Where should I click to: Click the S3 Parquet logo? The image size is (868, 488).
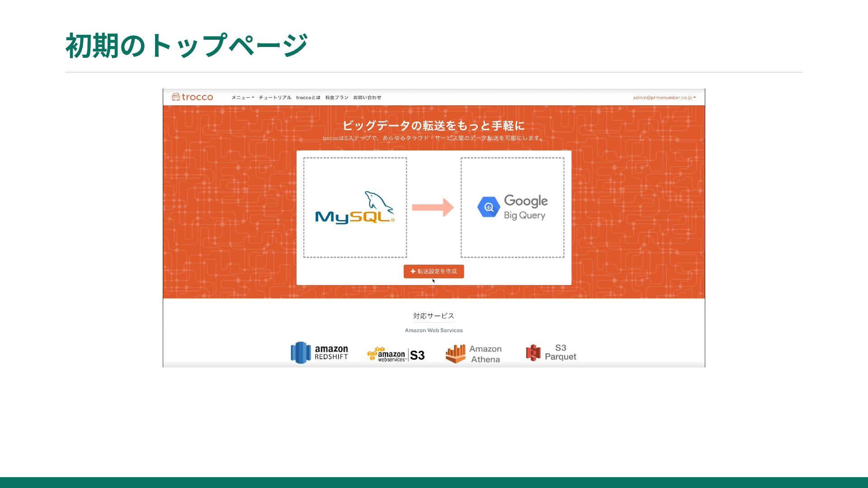[x=551, y=352]
